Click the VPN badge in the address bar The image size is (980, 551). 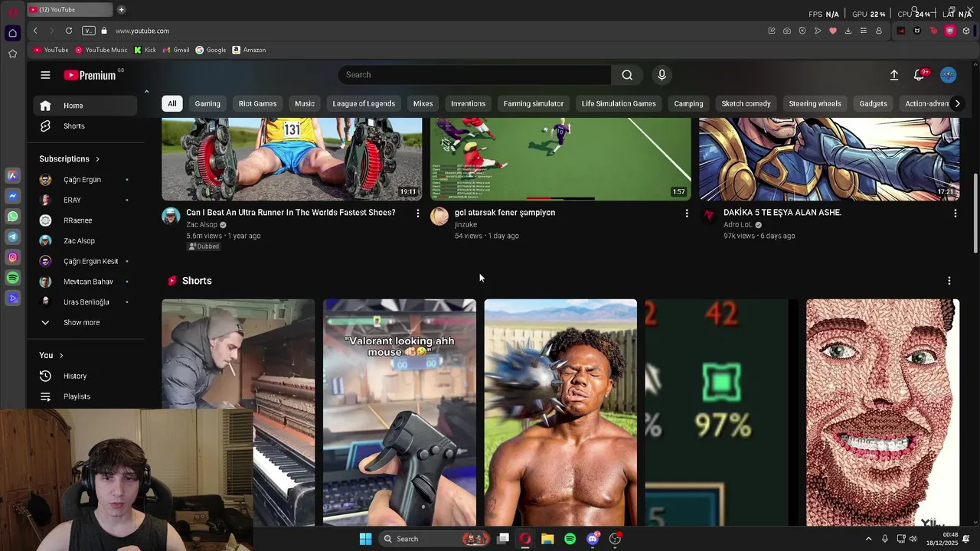pos(89,31)
